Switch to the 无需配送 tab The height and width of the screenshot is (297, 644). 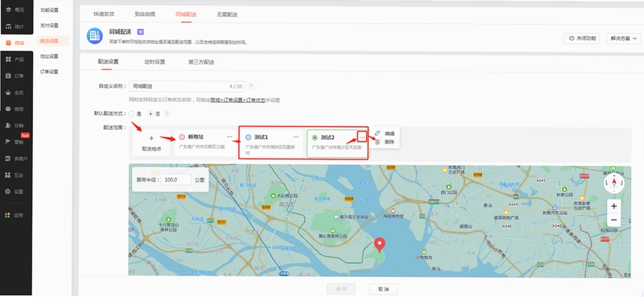(x=227, y=14)
